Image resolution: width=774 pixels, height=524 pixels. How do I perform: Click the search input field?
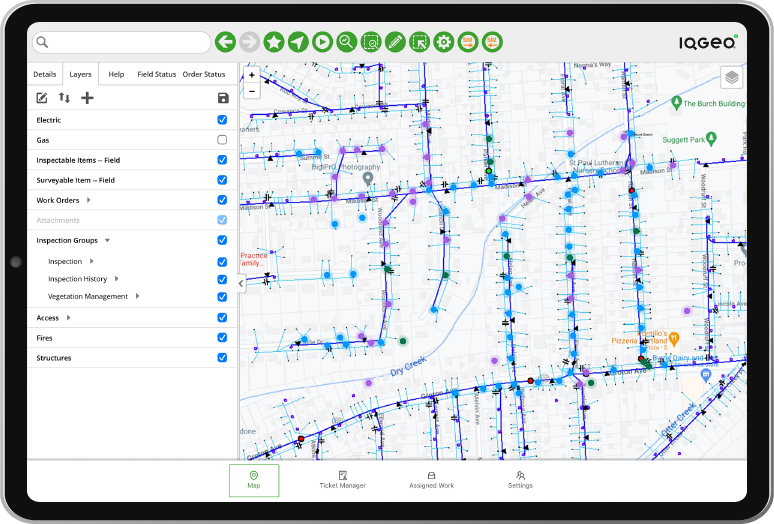(125, 43)
